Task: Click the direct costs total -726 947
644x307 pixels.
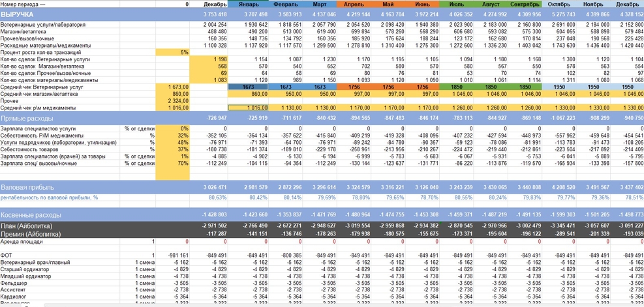Action: point(216,119)
